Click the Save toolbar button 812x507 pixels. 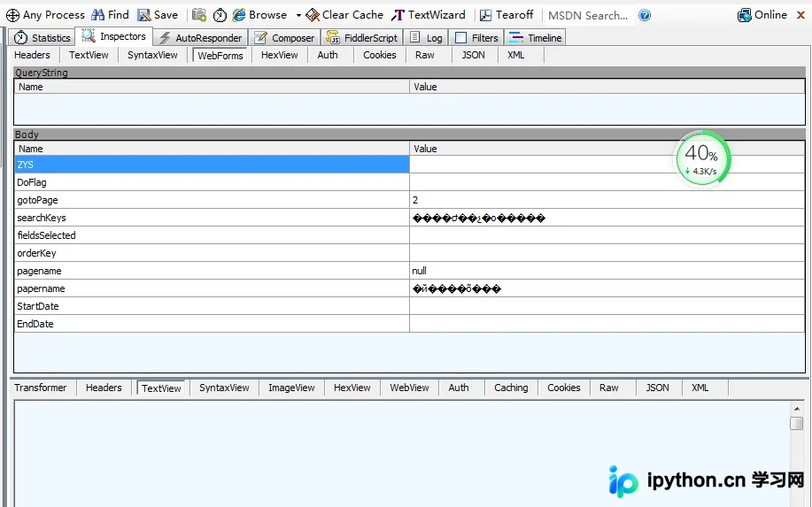(158, 15)
